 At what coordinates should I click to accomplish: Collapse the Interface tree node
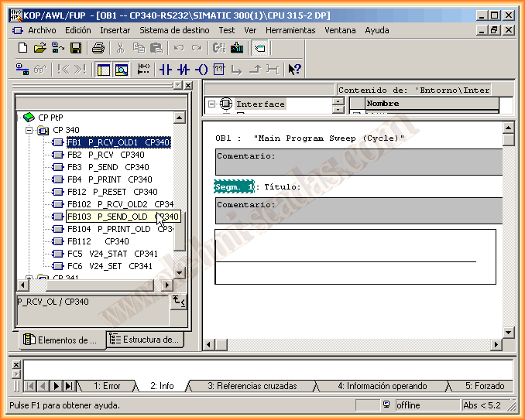click(x=211, y=104)
